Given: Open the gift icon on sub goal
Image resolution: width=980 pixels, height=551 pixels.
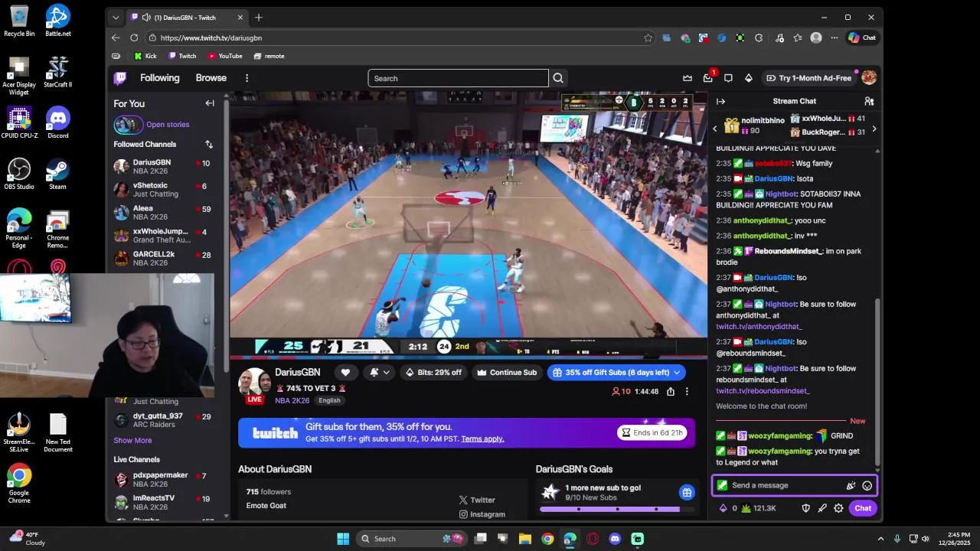Looking at the screenshot, I should [687, 492].
